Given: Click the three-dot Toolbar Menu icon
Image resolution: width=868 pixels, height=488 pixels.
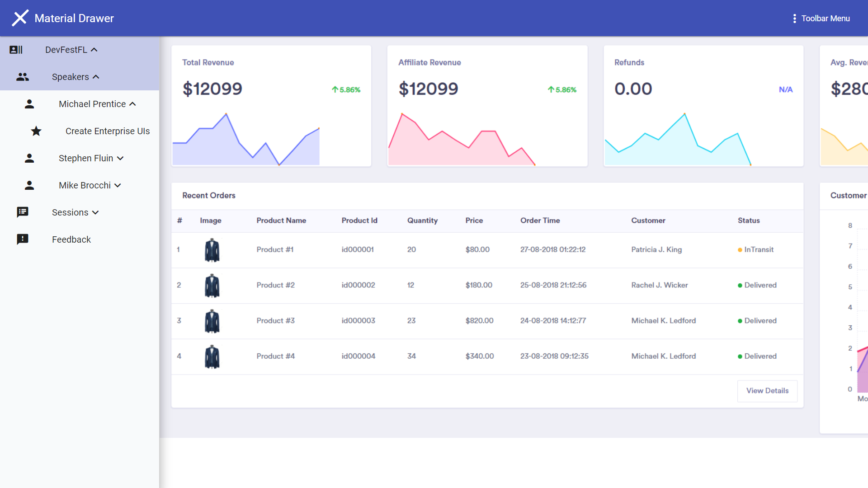Looking at the screenshot, I should pos(794,19).
